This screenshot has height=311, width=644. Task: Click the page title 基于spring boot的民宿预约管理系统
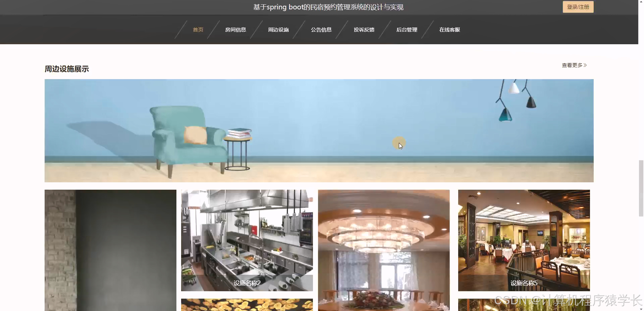328,7
